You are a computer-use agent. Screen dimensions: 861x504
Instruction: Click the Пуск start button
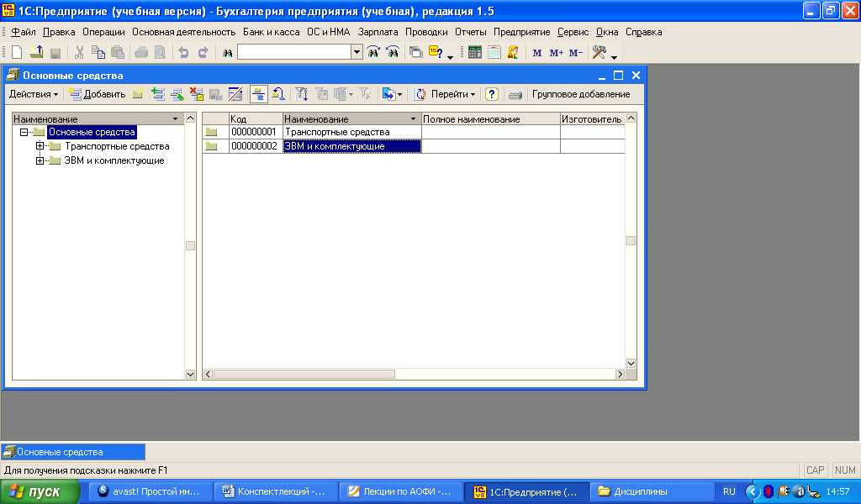point(40,492)
